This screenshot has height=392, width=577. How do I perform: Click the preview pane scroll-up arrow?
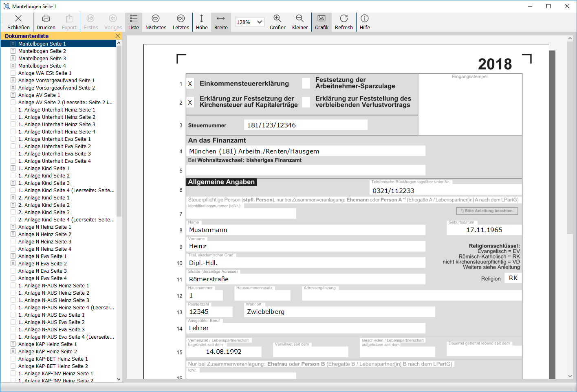(x=570, y=39)
